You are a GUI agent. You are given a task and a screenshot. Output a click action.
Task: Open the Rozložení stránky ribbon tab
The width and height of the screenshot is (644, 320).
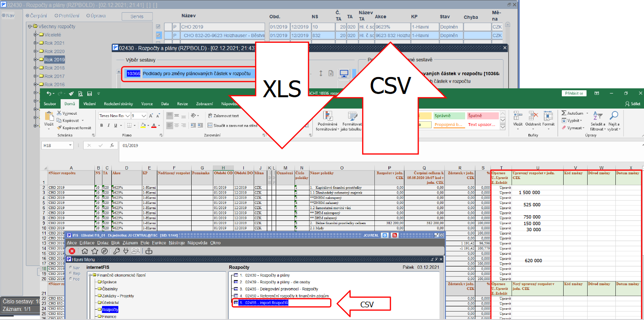[119, 104]
